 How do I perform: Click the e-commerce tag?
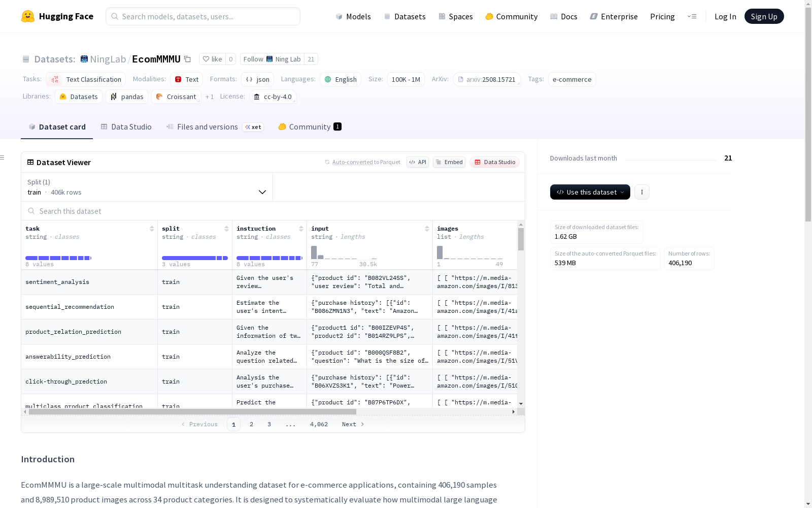(572, 79)
